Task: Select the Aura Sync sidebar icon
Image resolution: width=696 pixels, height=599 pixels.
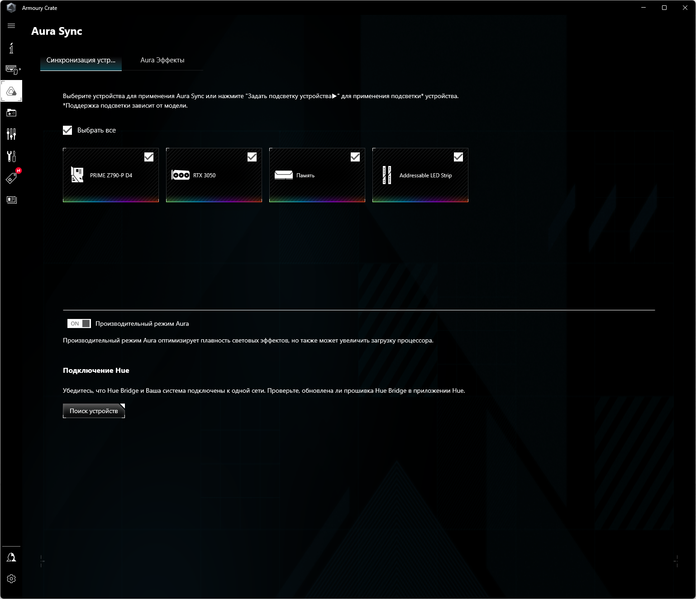Action: [x=12, y=91]
